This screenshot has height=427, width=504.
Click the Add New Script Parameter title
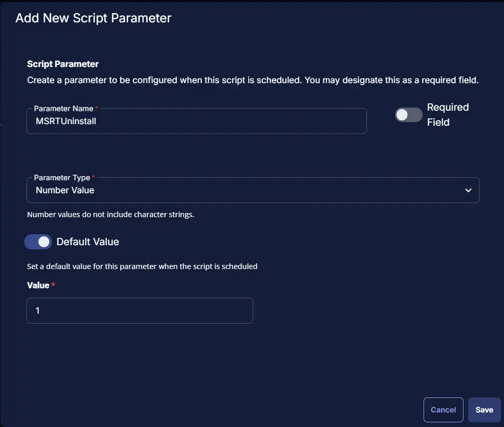tap(93, 18)
